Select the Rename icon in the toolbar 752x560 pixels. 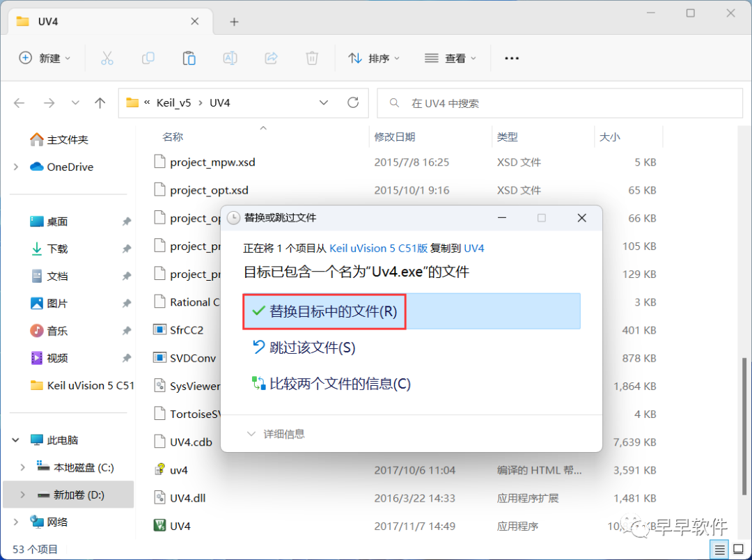point(230,59)
